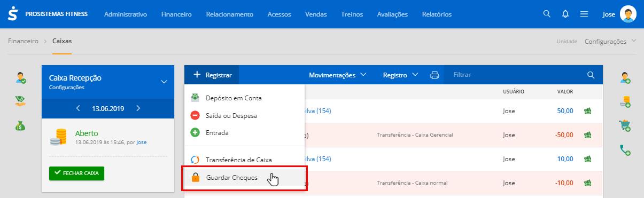The image size is (644, 198).
Task: Click the phone add icon on right sidebar
Action: point(625,150)
